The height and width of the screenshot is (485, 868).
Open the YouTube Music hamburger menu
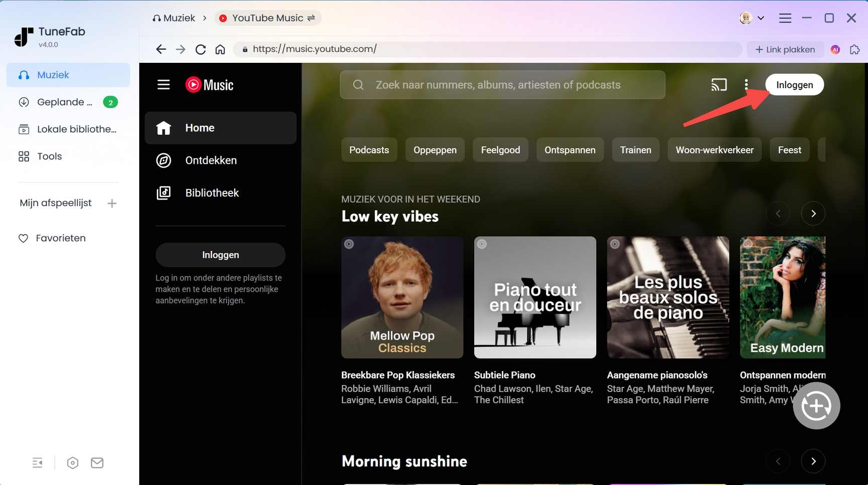tap(163, 84)
